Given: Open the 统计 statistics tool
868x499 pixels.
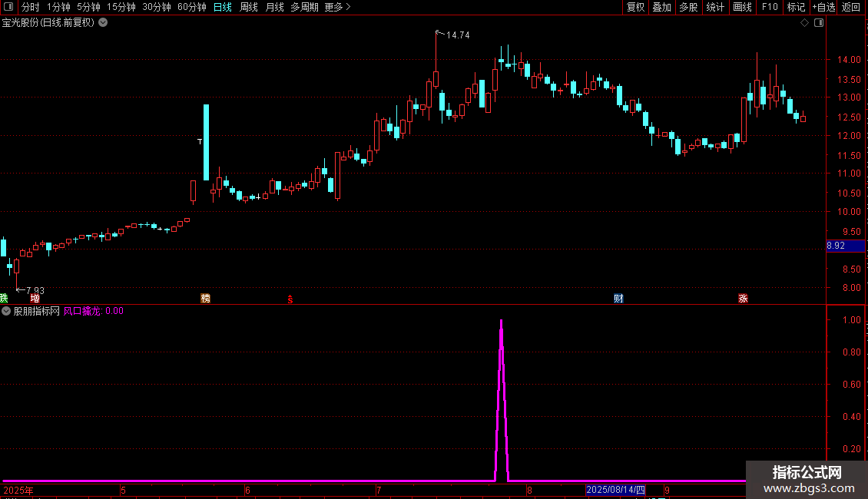Looking at the screenshot, I should (x=714, y=7).
